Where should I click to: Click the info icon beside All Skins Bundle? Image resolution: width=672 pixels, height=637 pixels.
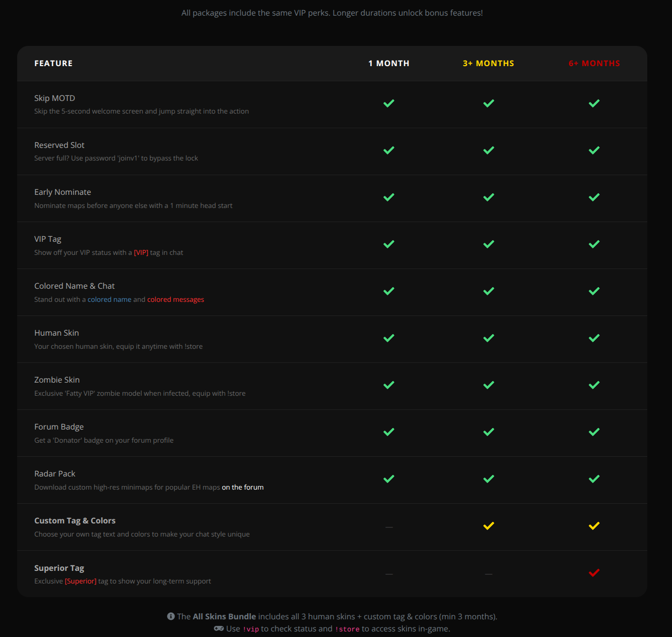coord(171,616)
